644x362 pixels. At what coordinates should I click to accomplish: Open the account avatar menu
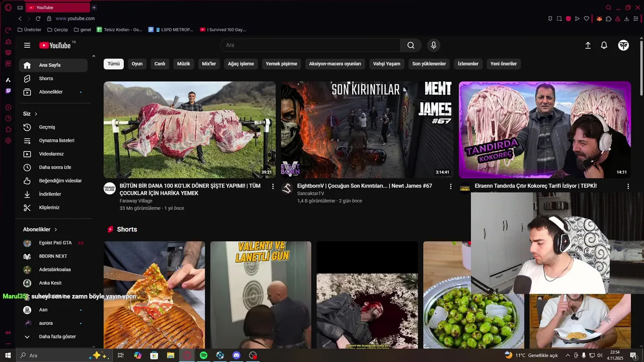[623, 45]
